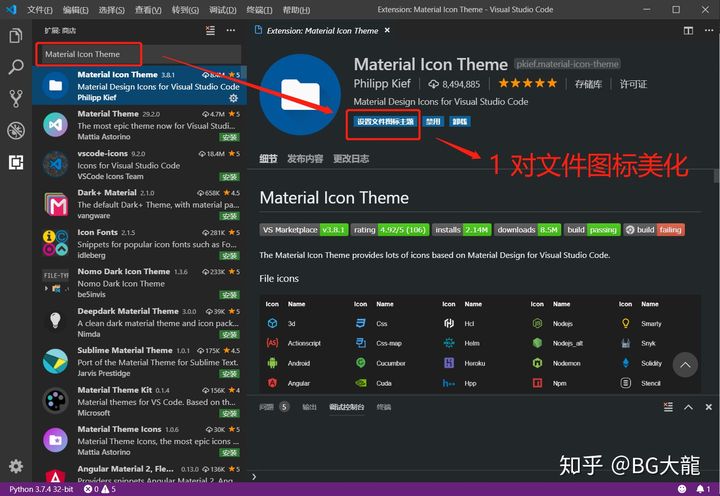
Task: Click the five-star rating of the extension
Action: pos(528,83)
